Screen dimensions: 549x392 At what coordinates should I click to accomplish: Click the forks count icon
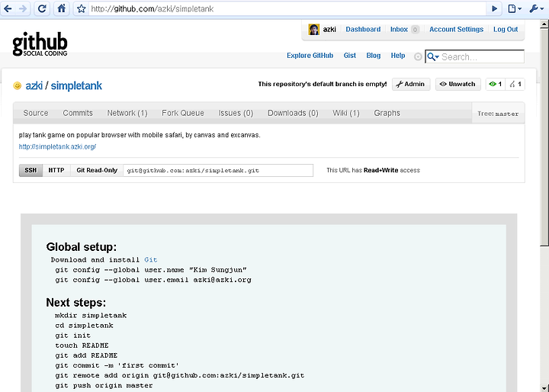point(515,84)
